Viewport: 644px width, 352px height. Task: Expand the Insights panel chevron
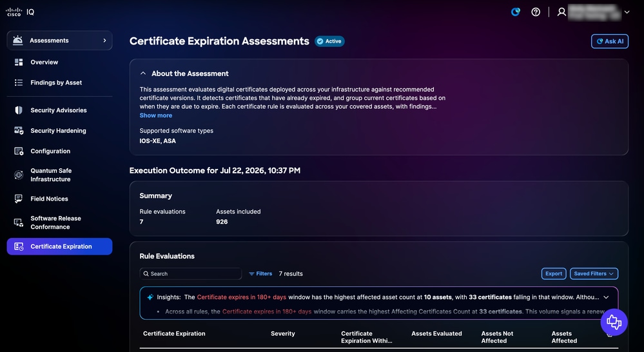[606, 297]
